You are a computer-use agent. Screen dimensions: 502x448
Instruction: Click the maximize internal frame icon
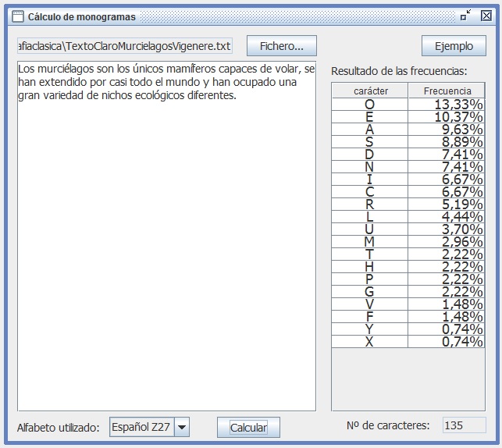466,16
